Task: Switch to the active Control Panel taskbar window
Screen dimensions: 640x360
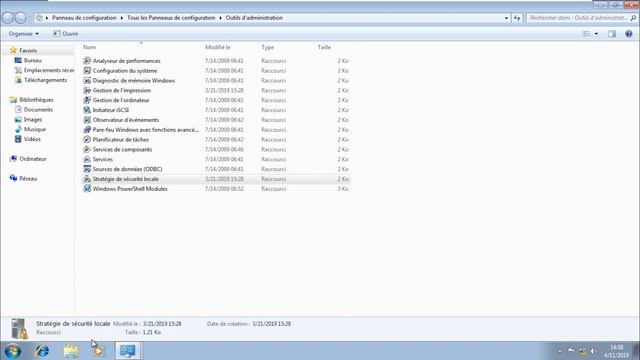Action: click(128, 351)
